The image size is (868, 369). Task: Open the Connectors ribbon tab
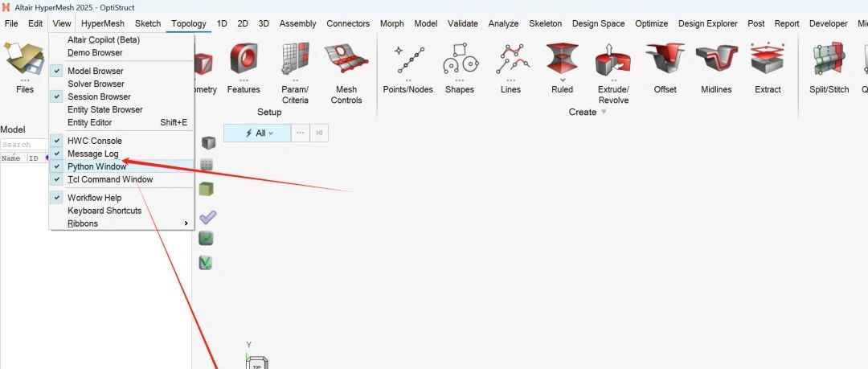click(x=348, y=24)
